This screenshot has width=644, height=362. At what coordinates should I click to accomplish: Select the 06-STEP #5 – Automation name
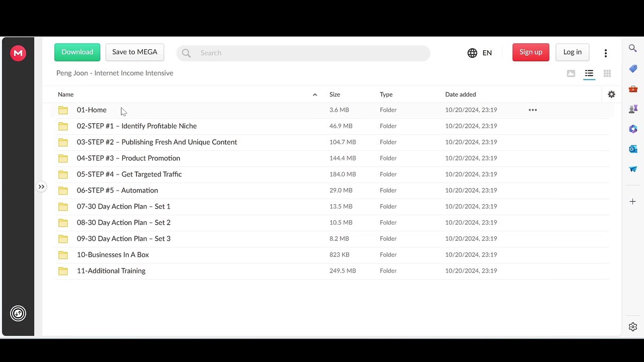pos(117,191)
